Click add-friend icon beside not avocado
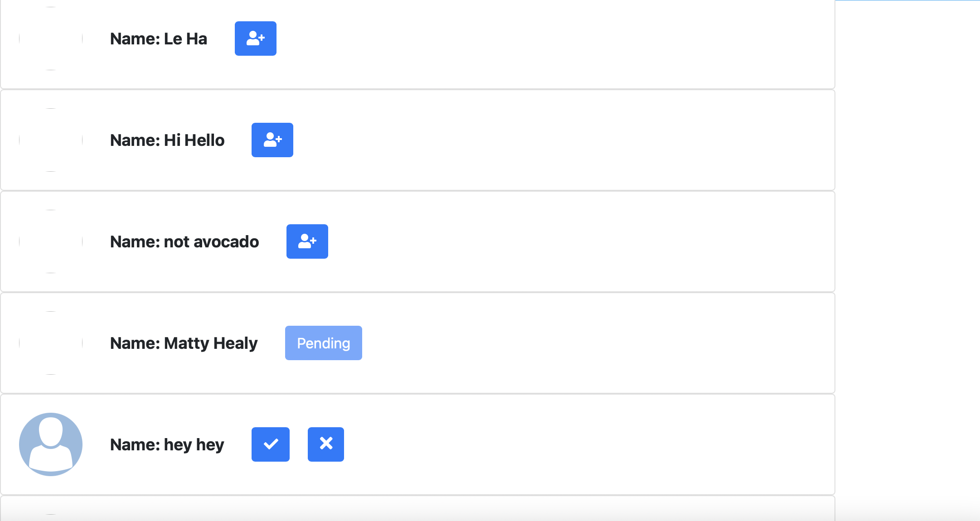 [x=307, y=241]
